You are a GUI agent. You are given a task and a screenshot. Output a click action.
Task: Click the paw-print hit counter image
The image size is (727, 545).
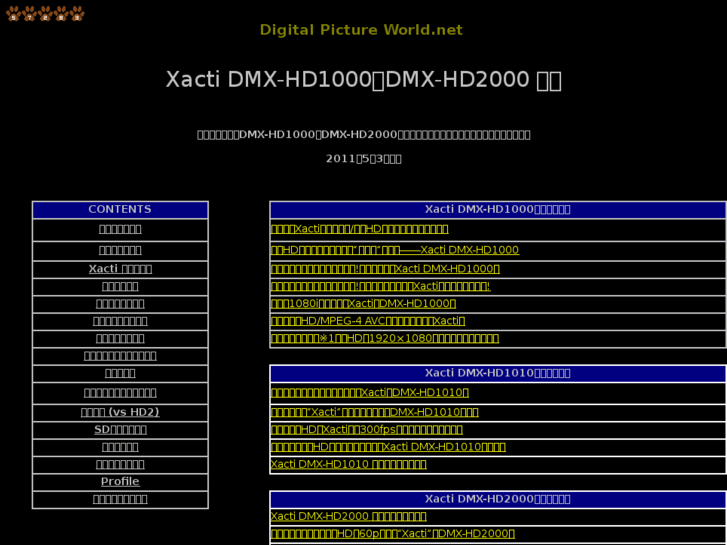(x=45, y=13)
